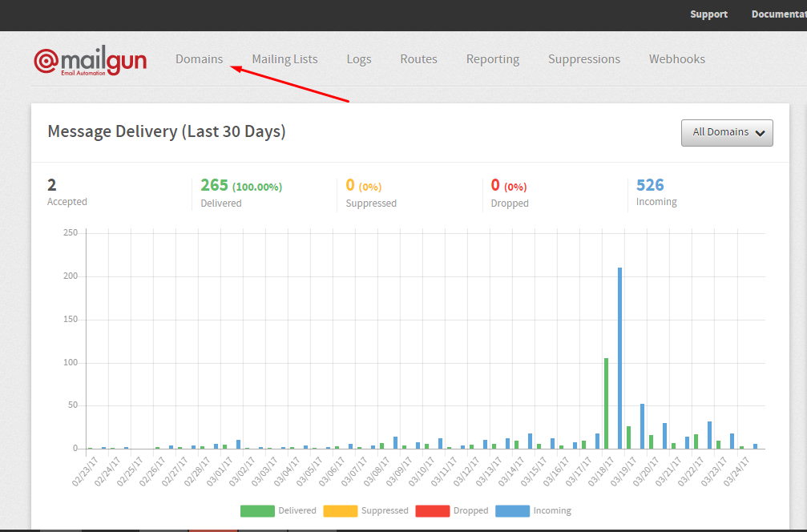Select the Suppressions menu item
This screenshot has width=807, height=532.
click(x=583, y=59)
